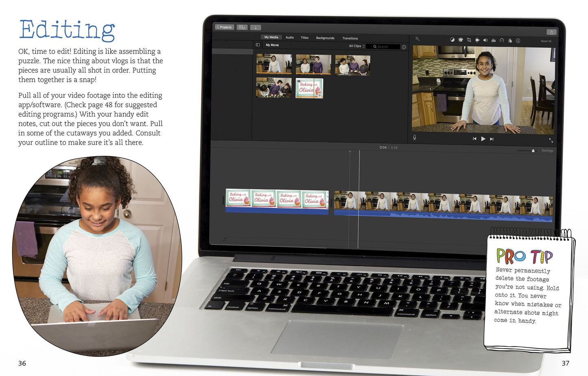
Task: Click Reset All adjustments
Action: [x=546, y=41]
